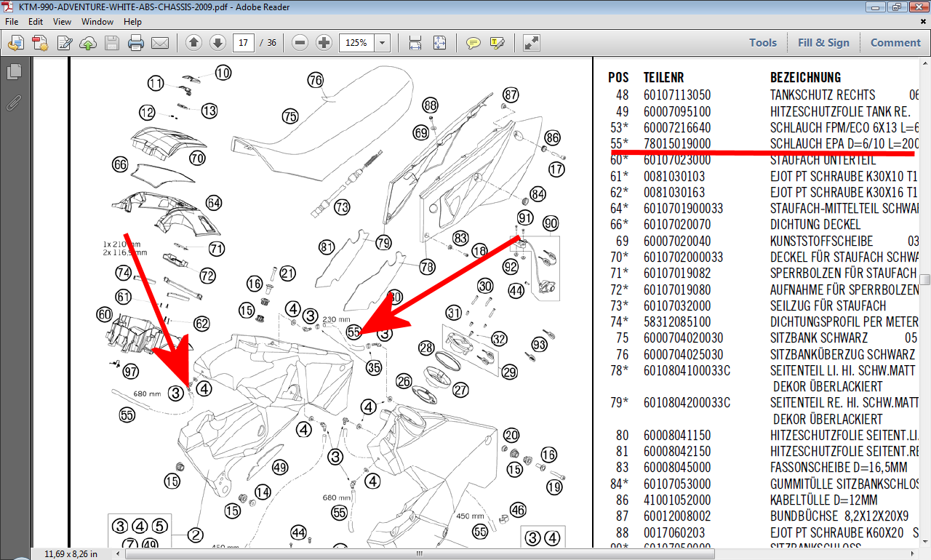Open the attachments paperclip panel
This screenshot has width=931, height=560.
14,102
